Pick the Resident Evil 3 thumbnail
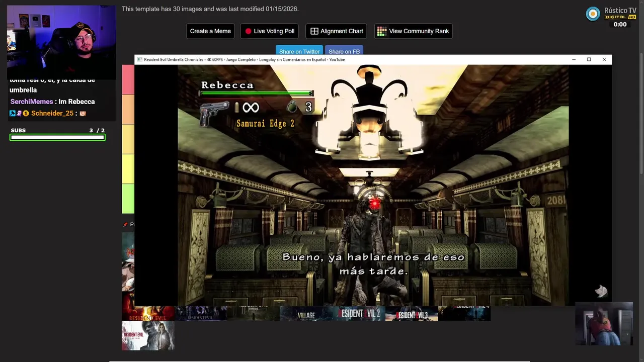644x362 pixels. tap(412, 313)
